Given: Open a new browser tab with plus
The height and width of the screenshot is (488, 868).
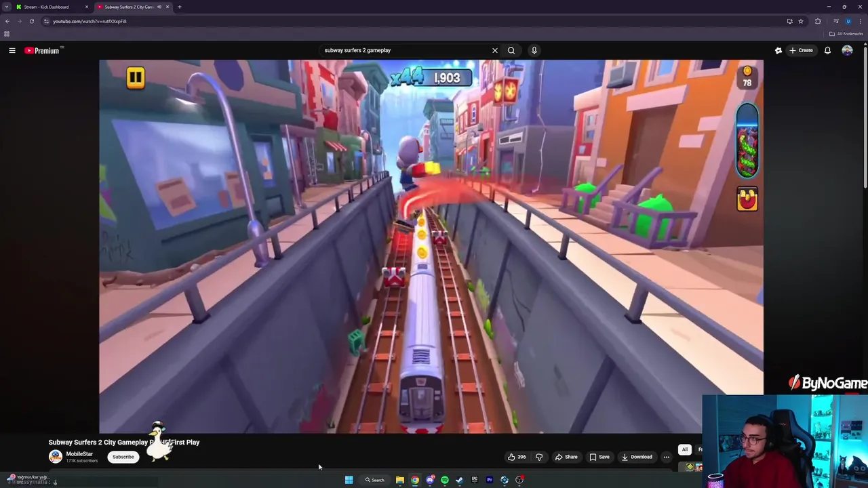Looking at the screenshot, I should [180, 7].
